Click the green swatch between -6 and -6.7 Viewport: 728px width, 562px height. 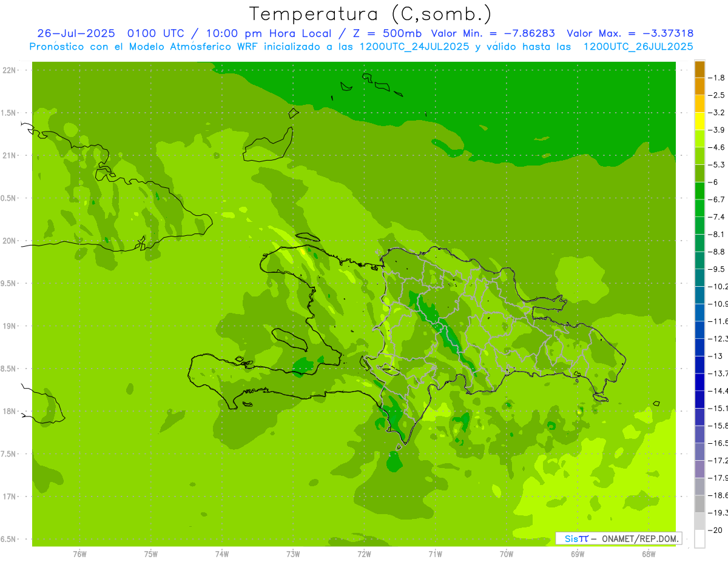click(699, 190)
